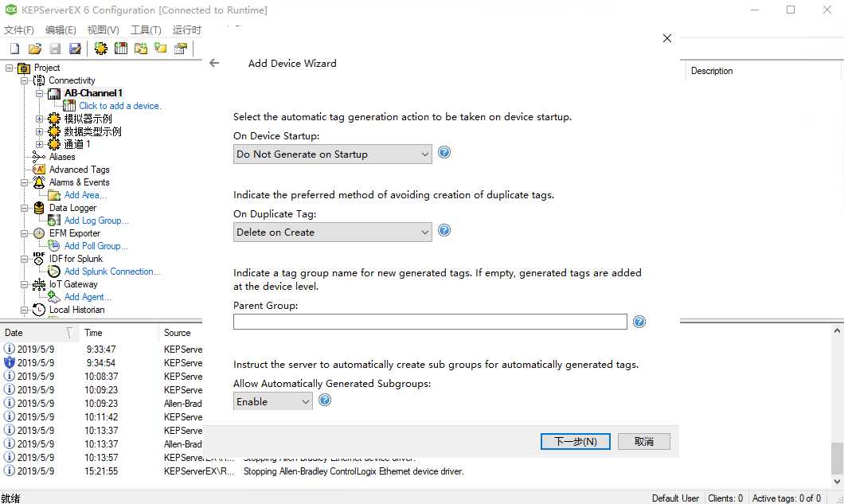Close the Add Device Wizard dialog
Viewport: 844px width, 504px height.
click(x=667, y=38)
